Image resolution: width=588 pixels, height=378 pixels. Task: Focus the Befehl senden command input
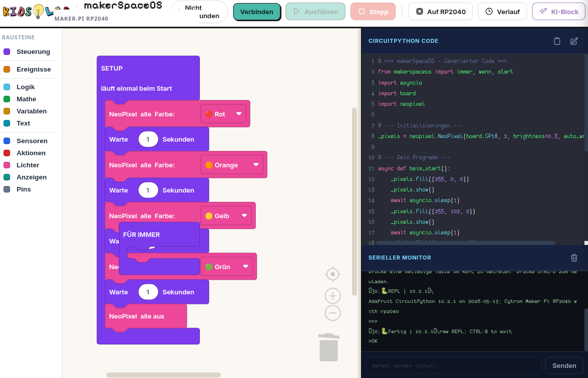coord(454,365)
